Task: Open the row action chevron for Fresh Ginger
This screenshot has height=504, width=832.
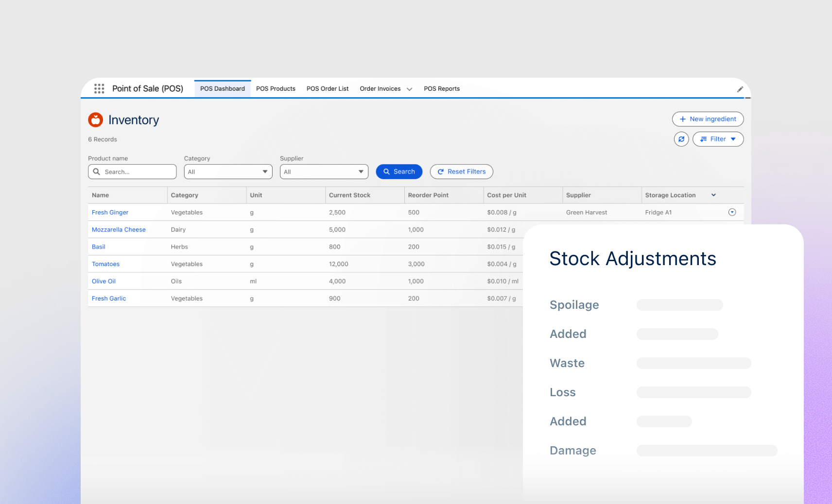Action: point(732,212)
